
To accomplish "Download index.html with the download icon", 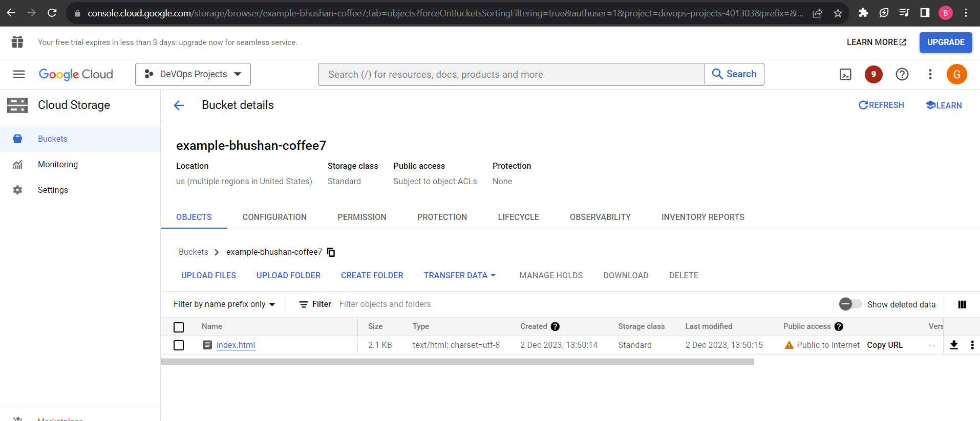I will click(954, 345).
